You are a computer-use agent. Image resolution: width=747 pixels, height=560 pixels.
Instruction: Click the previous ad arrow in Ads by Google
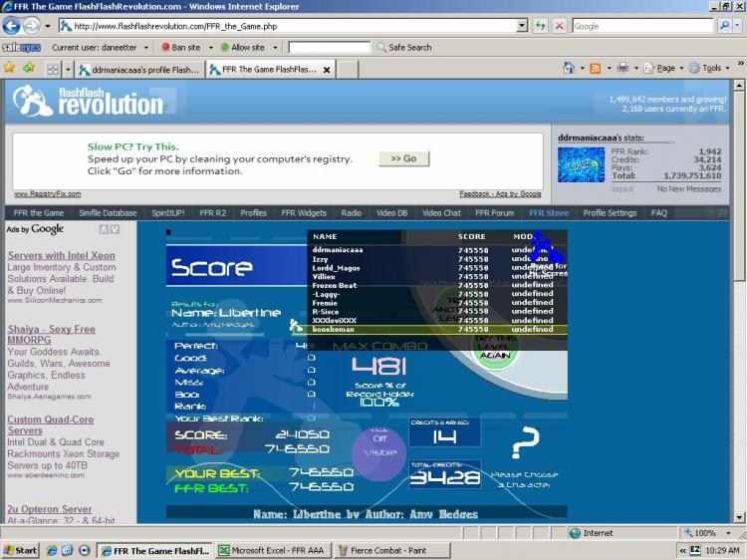(x=104, y=230)
